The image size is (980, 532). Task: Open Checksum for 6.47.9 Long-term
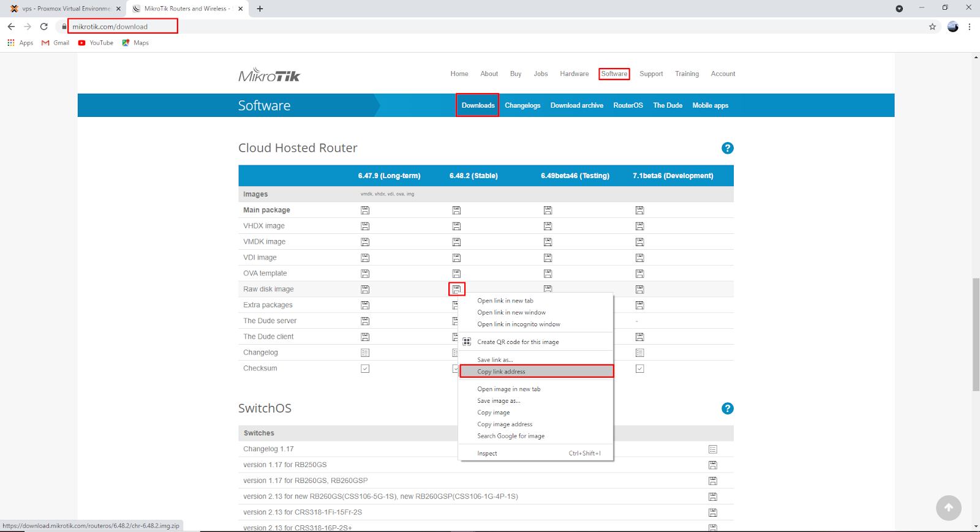[x=365, y=369]
